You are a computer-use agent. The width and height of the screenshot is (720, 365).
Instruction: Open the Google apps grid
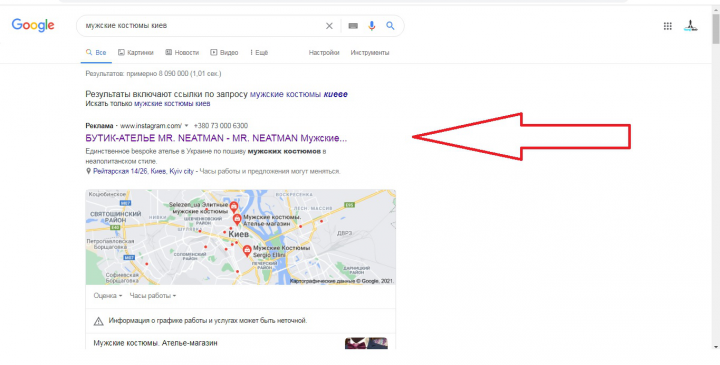point(668,26)
